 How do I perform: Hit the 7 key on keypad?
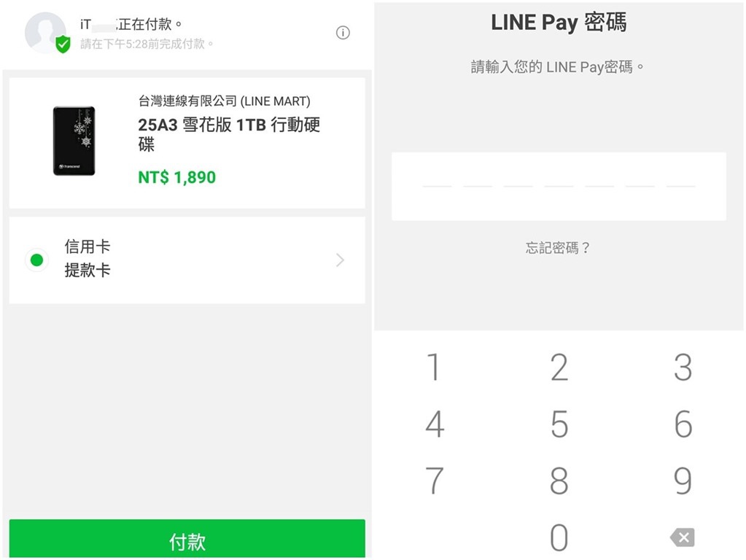pos(435,481)
